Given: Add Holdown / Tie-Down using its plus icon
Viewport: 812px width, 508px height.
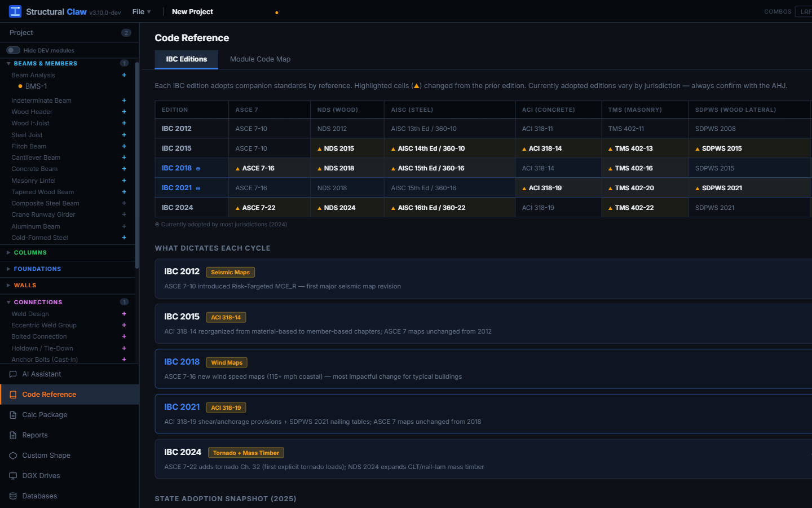Looking at the screenshot, I should [x=124, y=348].
